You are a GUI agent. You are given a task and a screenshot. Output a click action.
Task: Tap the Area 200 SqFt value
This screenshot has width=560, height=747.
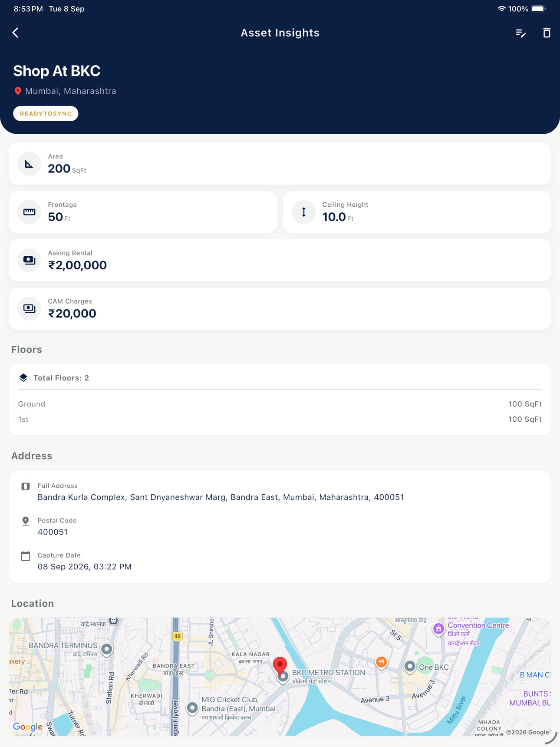[67, 169]
